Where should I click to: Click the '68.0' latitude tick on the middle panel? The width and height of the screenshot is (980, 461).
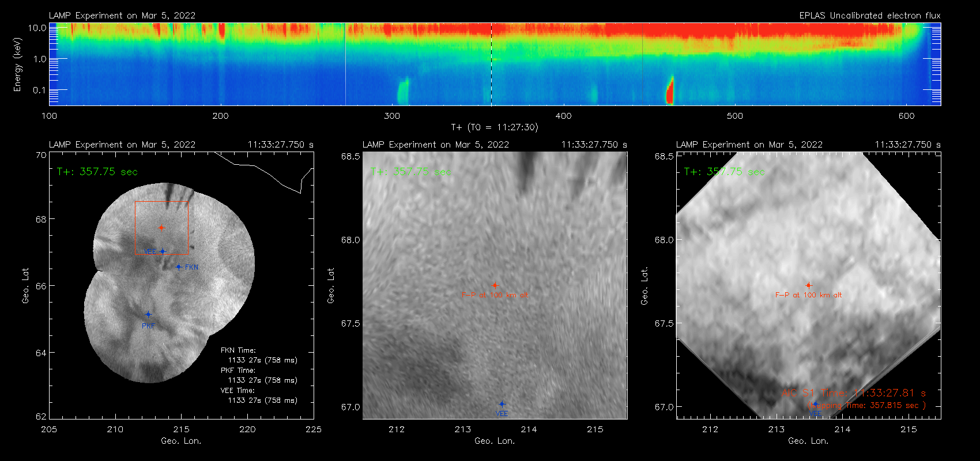[350, 240]
